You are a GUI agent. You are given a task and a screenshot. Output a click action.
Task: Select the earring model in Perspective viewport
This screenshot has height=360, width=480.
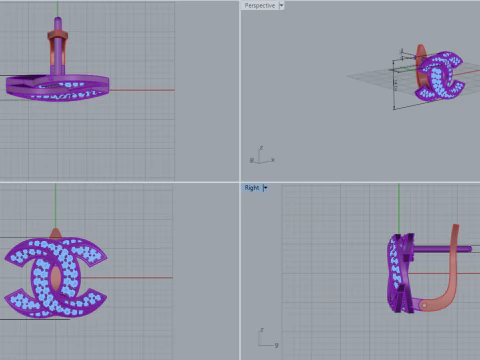[439, 76]
